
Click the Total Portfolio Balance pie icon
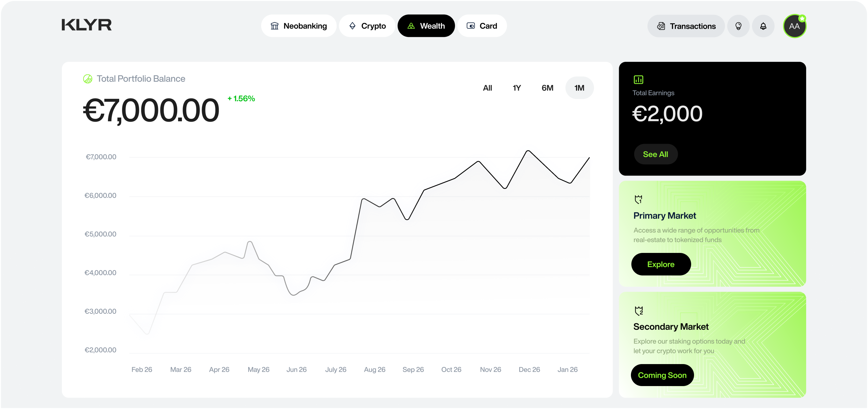88,78
